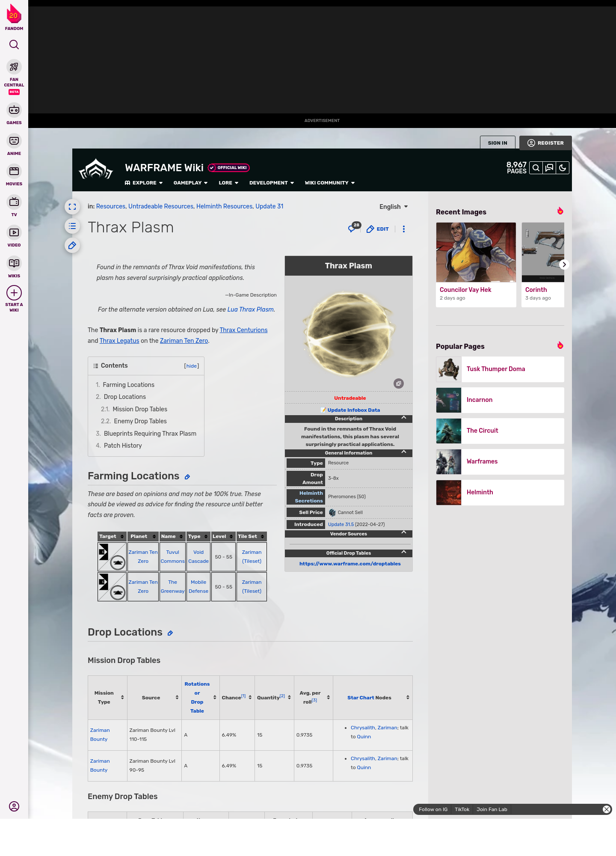Open Helminth Resources category link
The width and height of the screenshot is (616, 856).
pos(224,206)
